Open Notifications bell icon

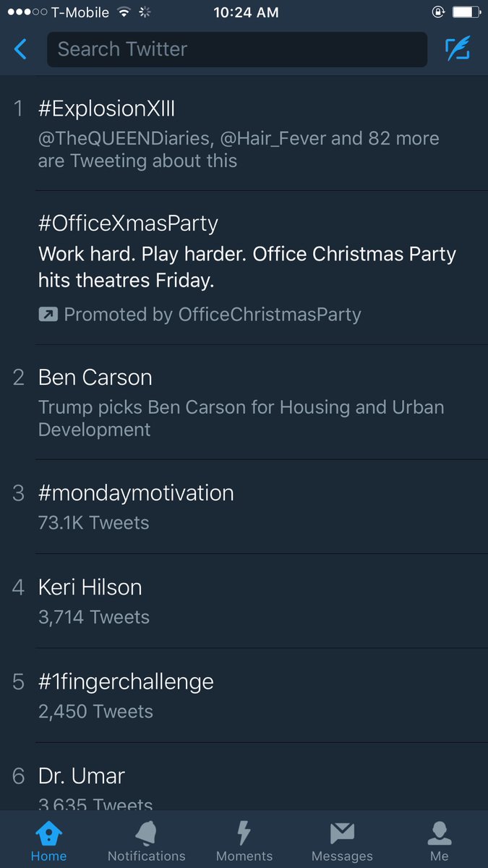[x=146, y=833]
